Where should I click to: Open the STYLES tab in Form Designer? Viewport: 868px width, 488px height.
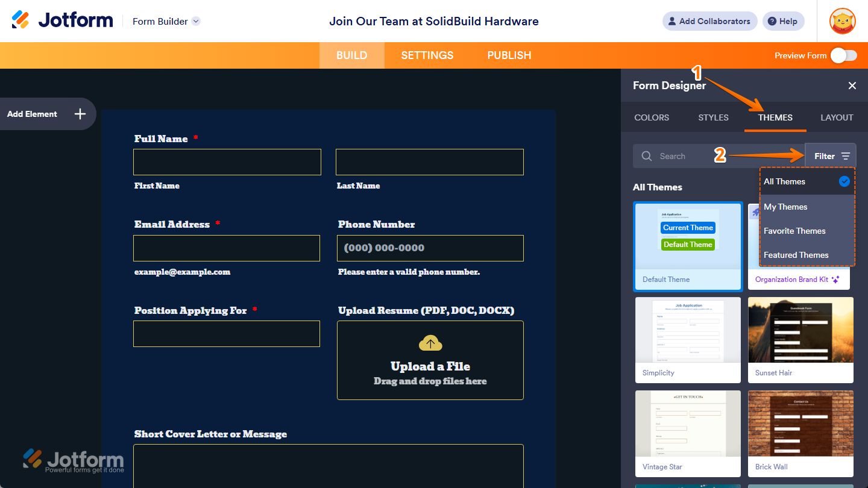(x=713, y=117)
